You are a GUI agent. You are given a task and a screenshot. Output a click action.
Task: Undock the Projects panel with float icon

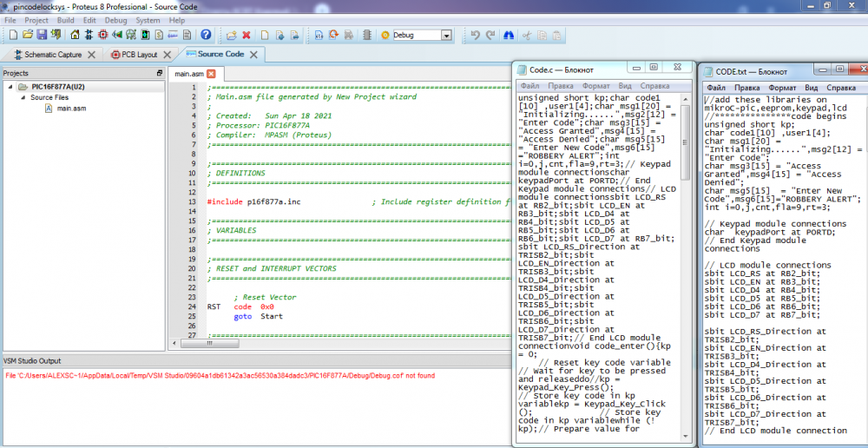[x=159, y=73]
